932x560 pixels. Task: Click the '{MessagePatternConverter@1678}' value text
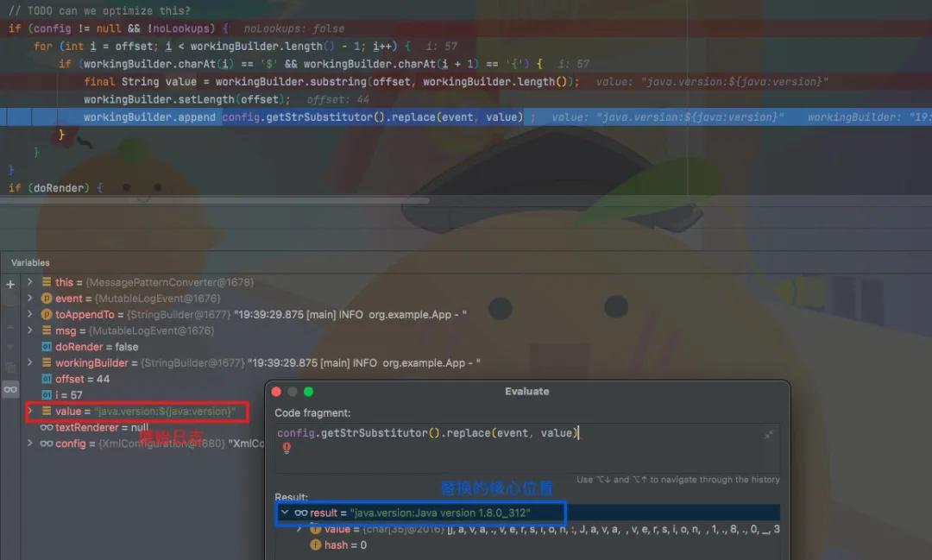[170, 282]
